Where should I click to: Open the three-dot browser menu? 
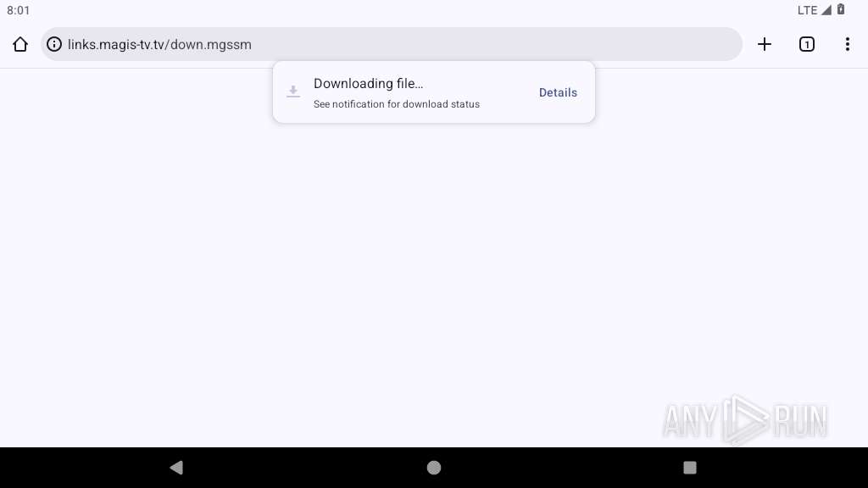(x=847, y=44)
